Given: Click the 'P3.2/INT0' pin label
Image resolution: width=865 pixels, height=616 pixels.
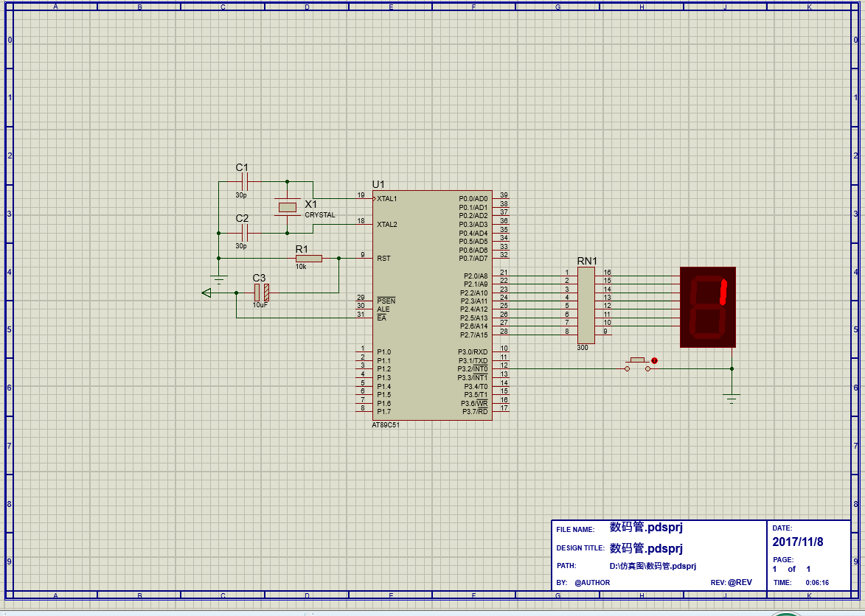Looking at the screenshot, I should [473, 369].
